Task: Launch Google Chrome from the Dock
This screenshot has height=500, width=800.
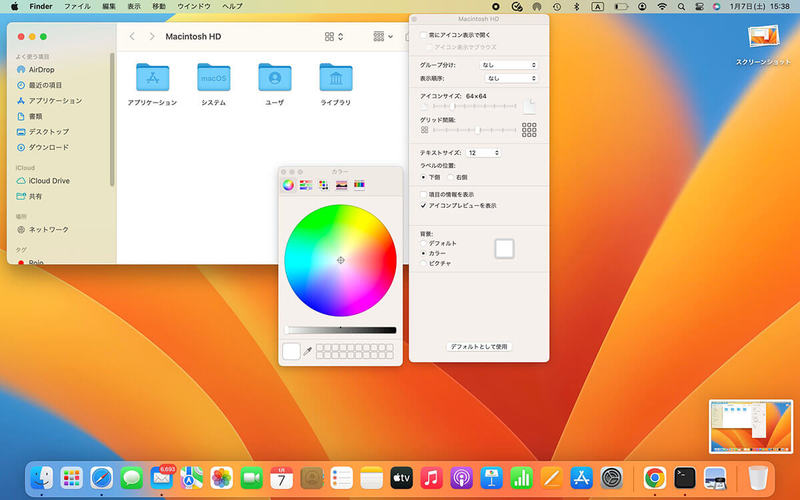Action: pos(655,478)
